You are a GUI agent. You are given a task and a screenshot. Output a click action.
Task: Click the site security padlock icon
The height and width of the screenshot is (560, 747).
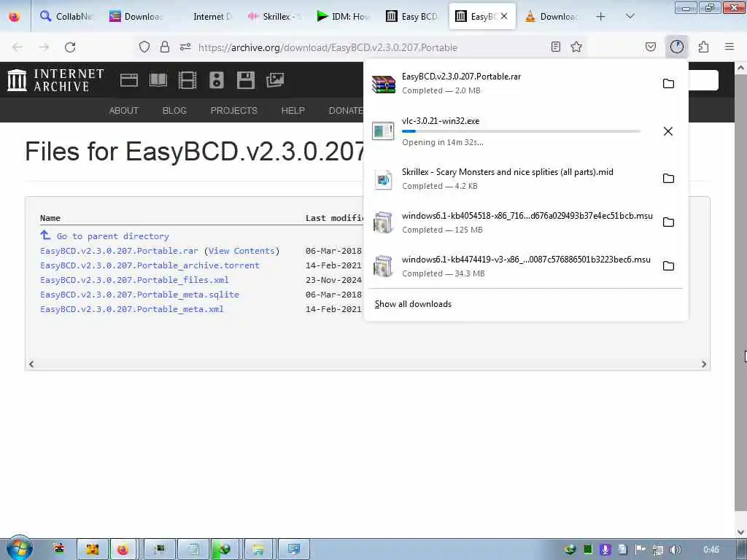[165, 47]
